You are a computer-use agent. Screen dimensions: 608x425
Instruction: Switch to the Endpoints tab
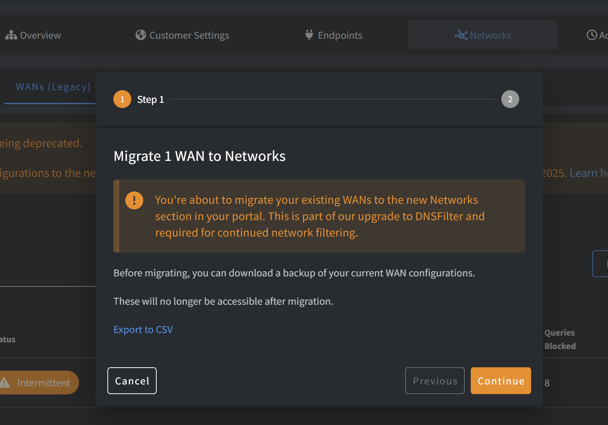tap(333, 35)
